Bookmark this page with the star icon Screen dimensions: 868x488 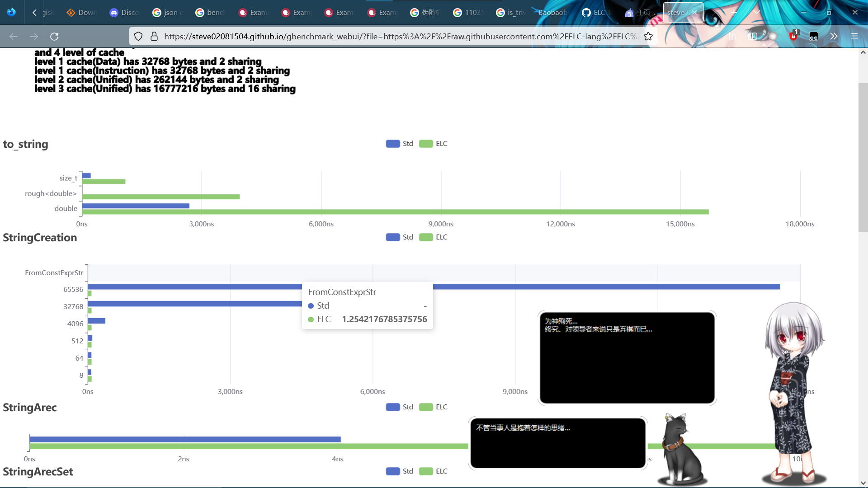648,37
